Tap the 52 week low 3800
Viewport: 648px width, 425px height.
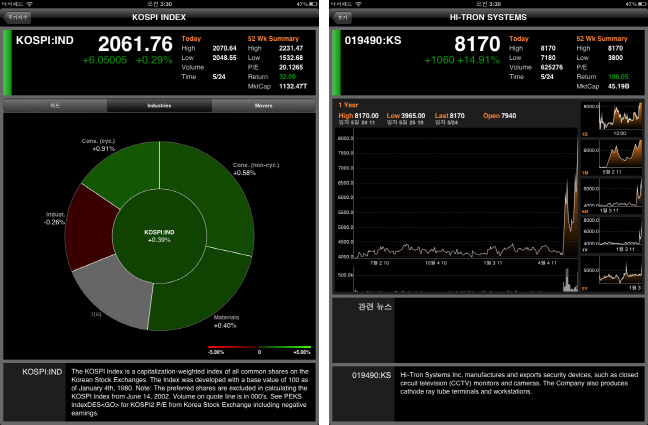click(615, 58)
